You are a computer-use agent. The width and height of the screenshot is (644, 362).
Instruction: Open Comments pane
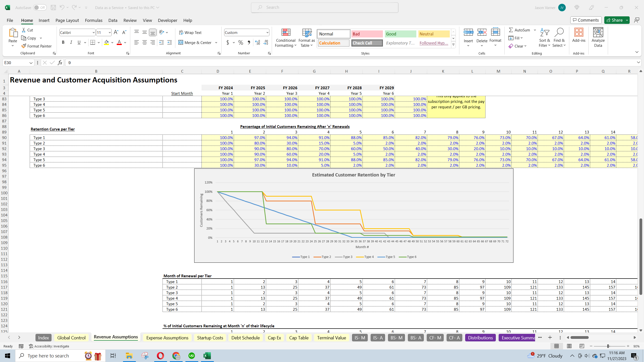click(586, 20)
